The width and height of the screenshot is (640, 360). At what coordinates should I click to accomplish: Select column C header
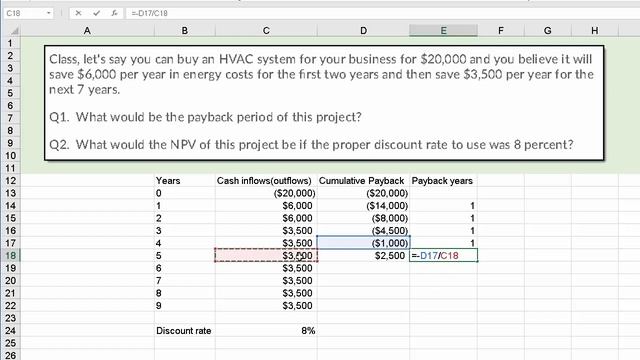click(266, 31)
